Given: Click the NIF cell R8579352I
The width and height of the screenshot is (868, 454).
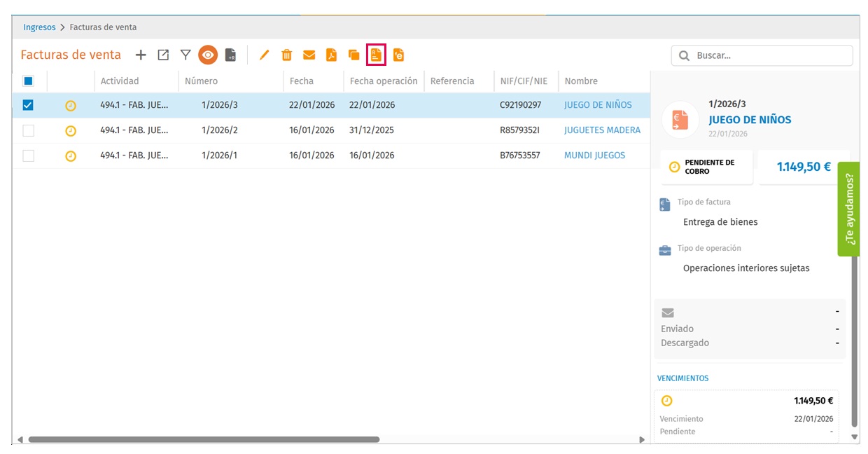Looking at the screenshot, I should pyautogui.click(x=520, y=130).
